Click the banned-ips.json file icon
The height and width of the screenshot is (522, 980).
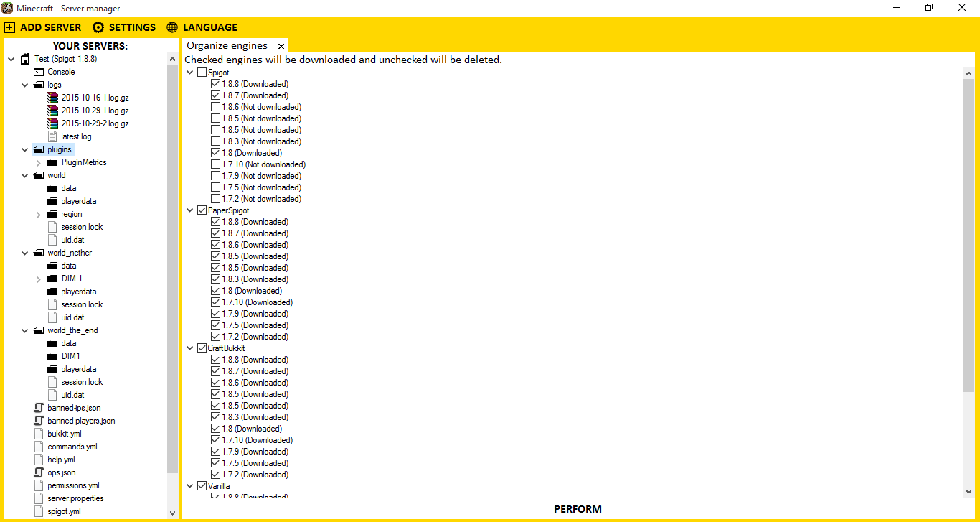[39, 408]
